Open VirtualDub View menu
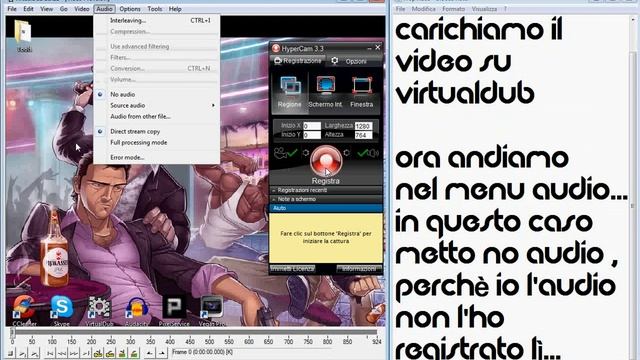This screenshot has height=360, width=640. tap(47, 9)
